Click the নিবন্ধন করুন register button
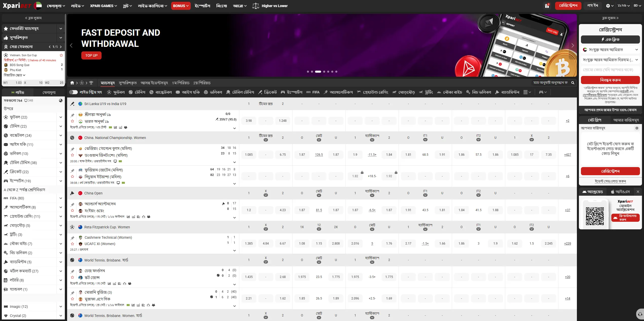Viewport: 644px width, 321px height. [610, 80]
